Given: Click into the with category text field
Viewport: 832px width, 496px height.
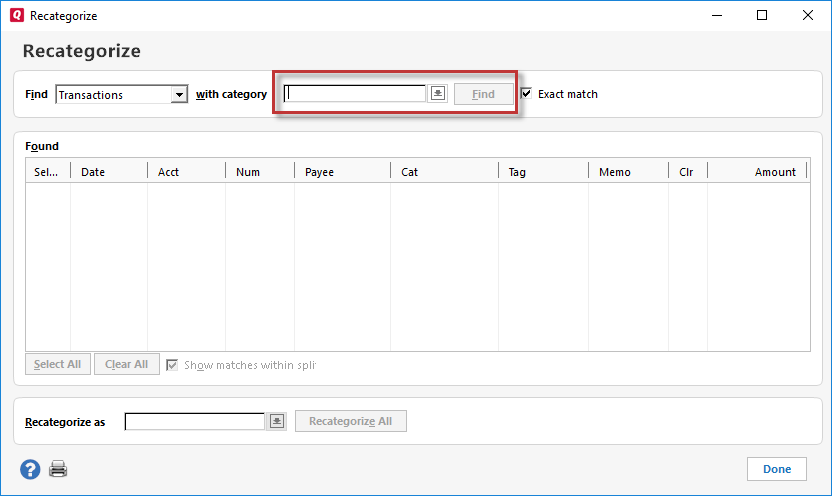Looking at the screenshot, I should pos(355,94).
